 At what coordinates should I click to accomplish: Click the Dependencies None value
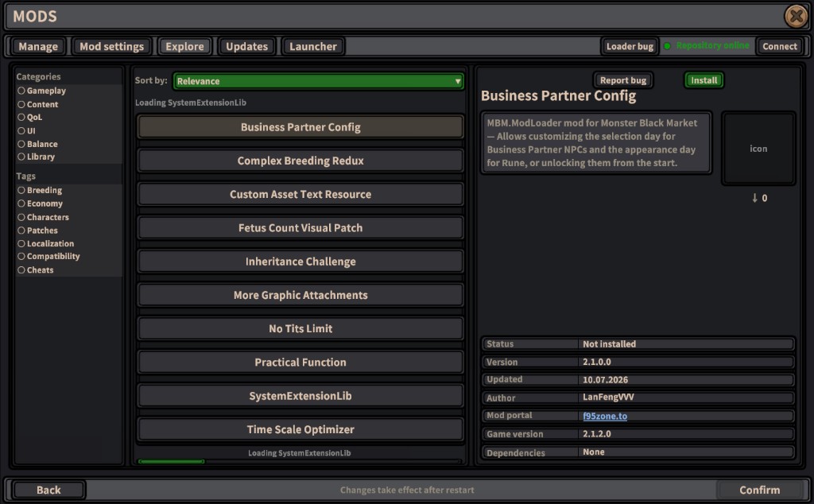click(x=593, y=452)
